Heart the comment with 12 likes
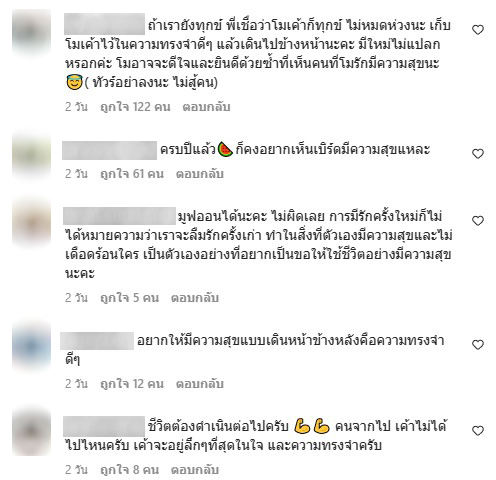Screen dimensions: 496x480 tap(478, 345)
